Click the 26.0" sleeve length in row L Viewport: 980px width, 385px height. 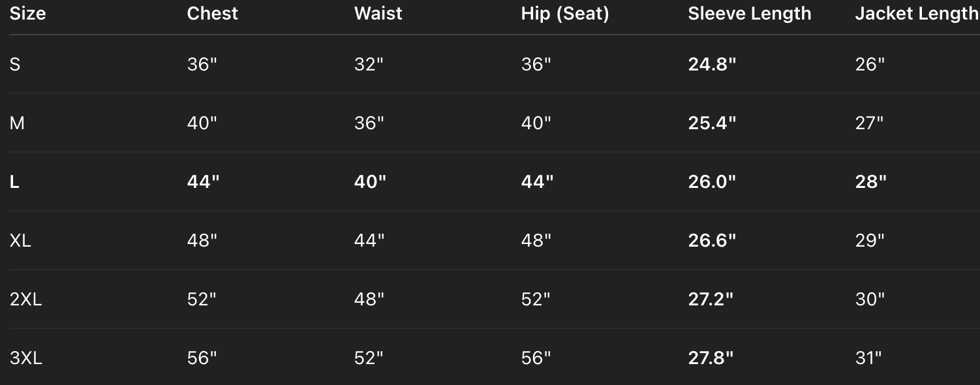712,182
